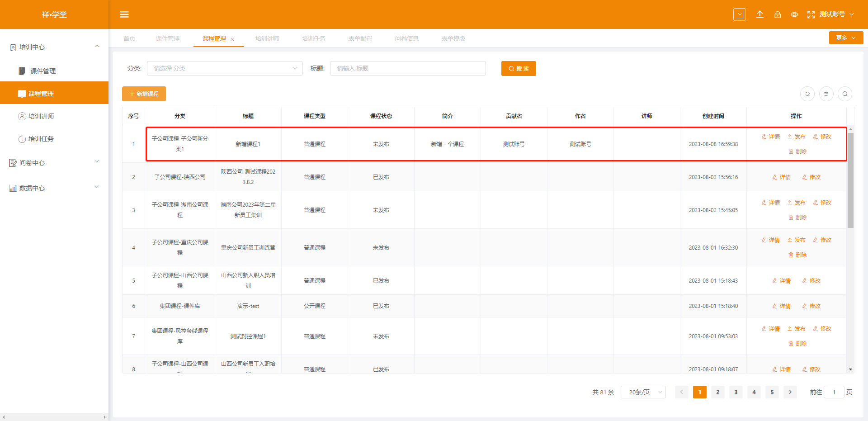This screenshot has height=421, width=868.
Task: Click the lock screen icon
Action: point(778,14)
